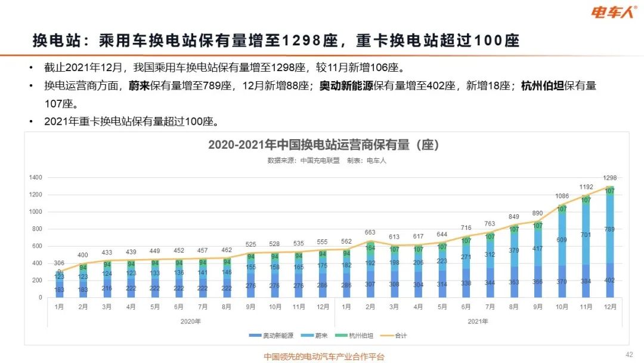Click the 562 total data label
This screenshot has width=644, height=363.
click(x=346, y=241)
